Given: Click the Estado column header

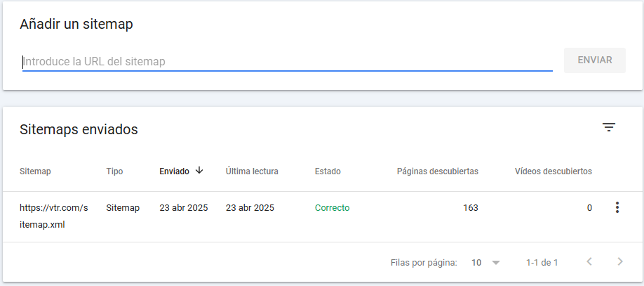Looking at the screenshot, I should click(x=328, y=171).
